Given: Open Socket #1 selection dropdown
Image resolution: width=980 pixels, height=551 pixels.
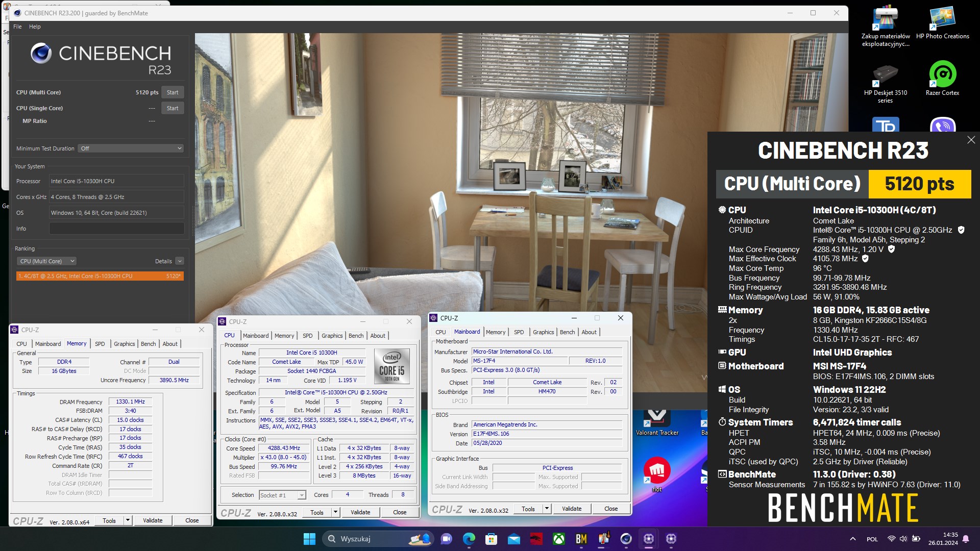Looking at the screenshot, I should click(282, 495).
